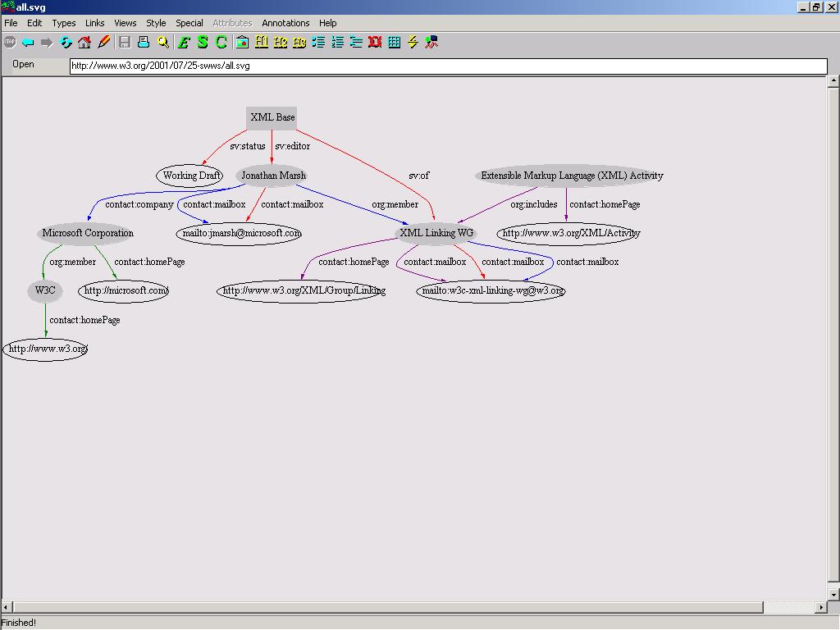Print the document using the printer icon
Image resolution: width=840 pixels, height=630 pixels.
pos(144,42)
